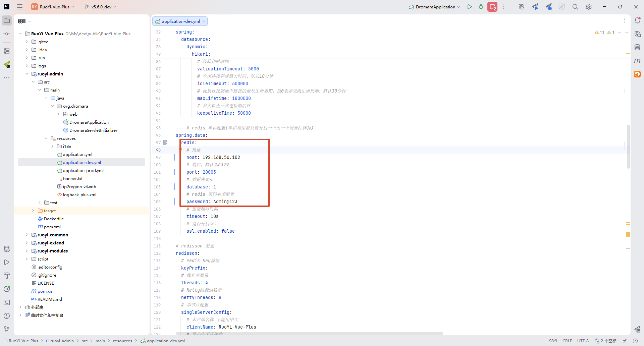Click the editor vertical scrollbar thumb
Viewport: 644px width, 346px height.
pyautogui.click(x=628, y=147)
